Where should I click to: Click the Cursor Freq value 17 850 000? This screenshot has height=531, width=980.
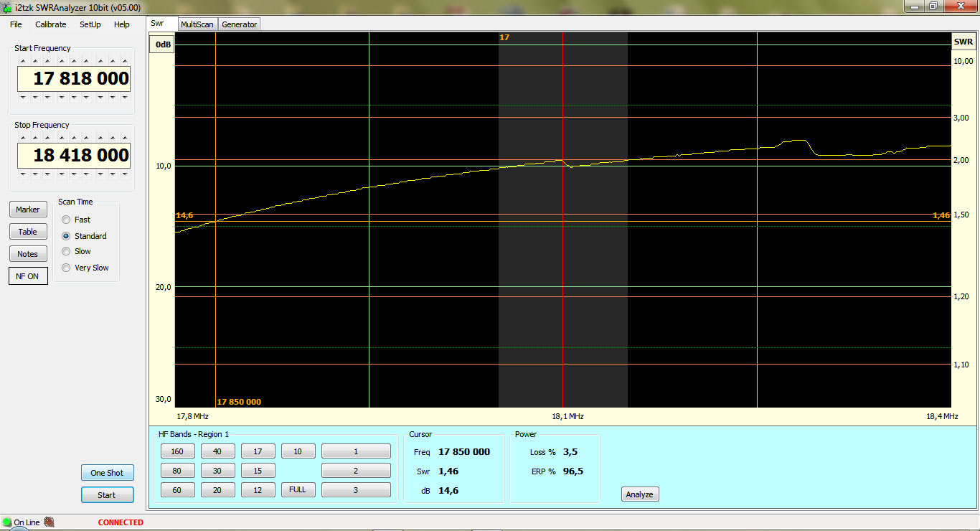coord(464,452)
